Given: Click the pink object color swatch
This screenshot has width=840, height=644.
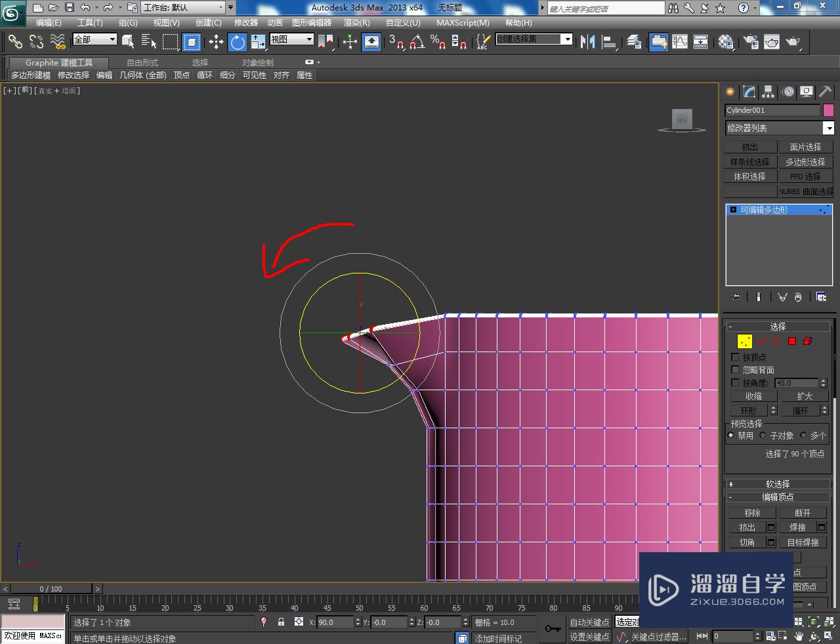Looking at the screenshot, I should point(828,110).
